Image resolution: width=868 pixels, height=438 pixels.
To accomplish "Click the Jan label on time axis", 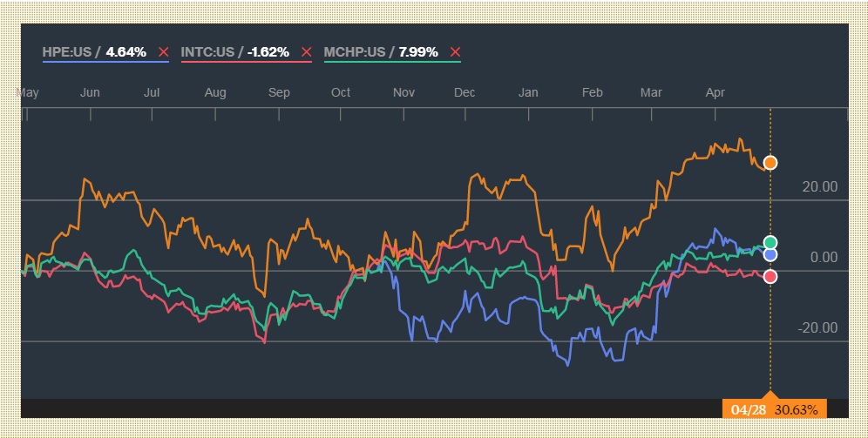I will (x=528, y=92).
